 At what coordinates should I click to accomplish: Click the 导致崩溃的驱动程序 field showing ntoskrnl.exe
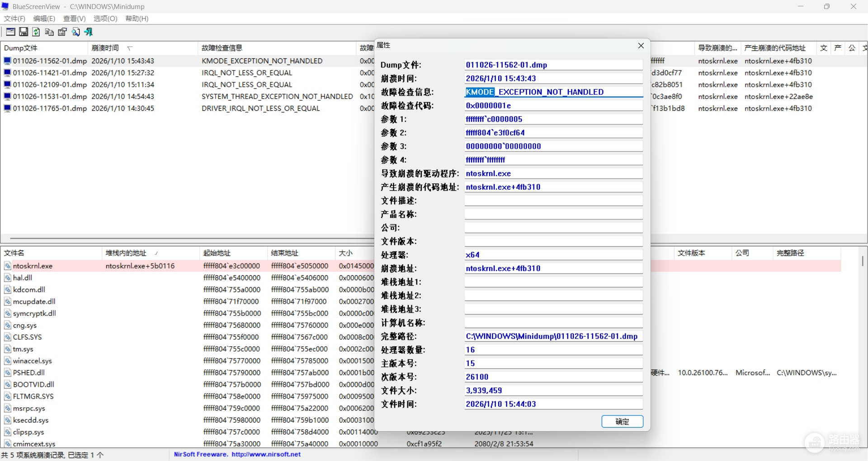pyautogui.click(x=554, y=174)
